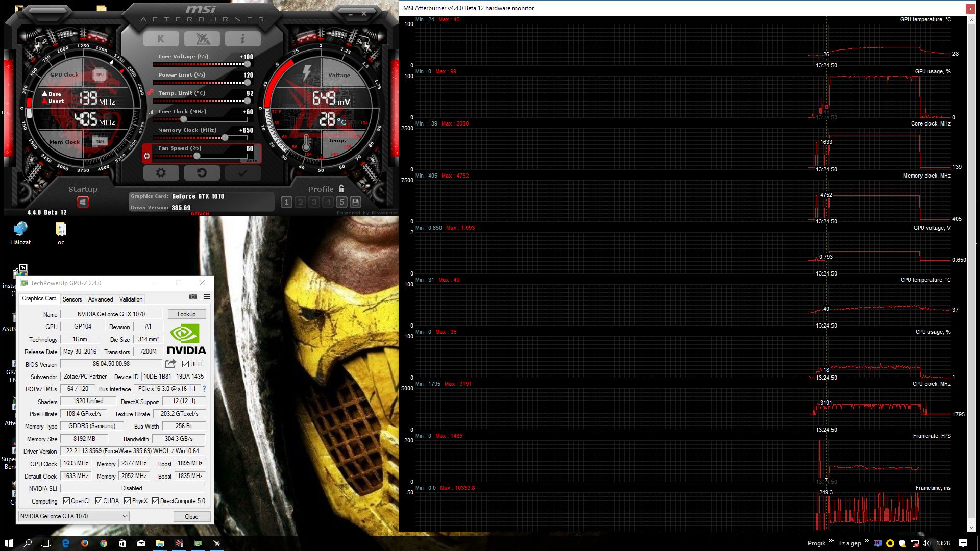Click the Temp. Limit slider handle
Screen dimensions: 980x551
[x=248, y=101]
